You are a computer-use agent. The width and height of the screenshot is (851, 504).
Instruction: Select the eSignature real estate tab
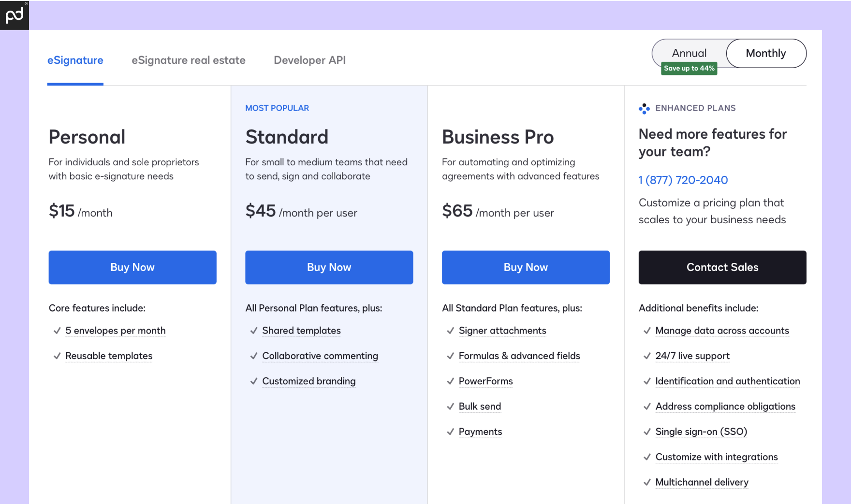pyautogui.click(x=189, y=60)
